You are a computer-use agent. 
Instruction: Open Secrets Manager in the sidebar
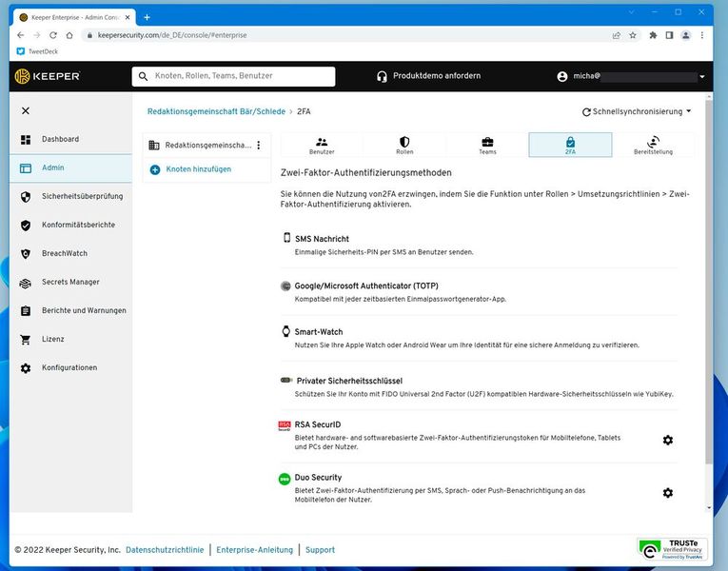click(70, 283)
